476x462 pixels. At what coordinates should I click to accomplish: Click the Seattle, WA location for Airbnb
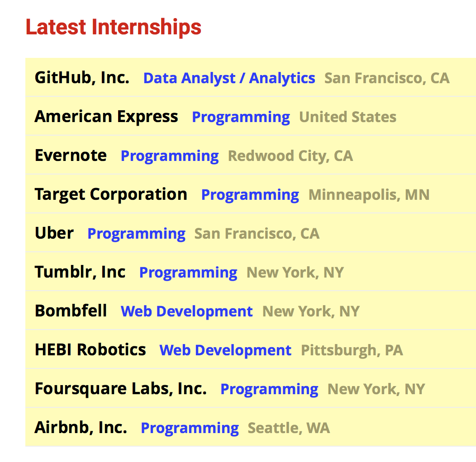pyautogui.click(x=288, y=428)
